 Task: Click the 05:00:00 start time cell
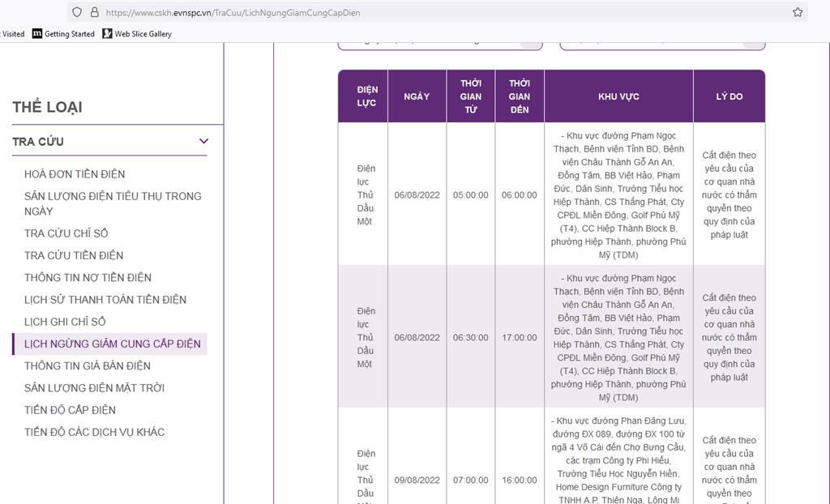click(471, 194)
